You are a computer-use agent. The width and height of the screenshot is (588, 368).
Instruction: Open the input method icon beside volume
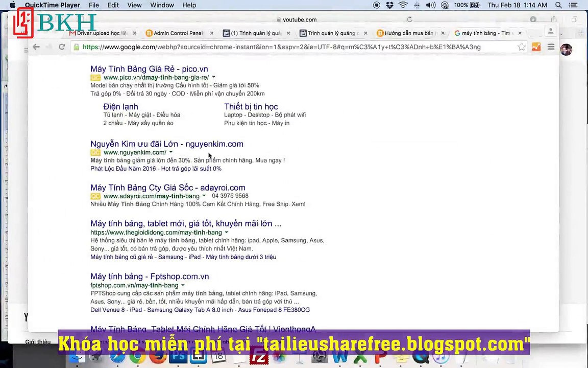click(x=445, y=5)
